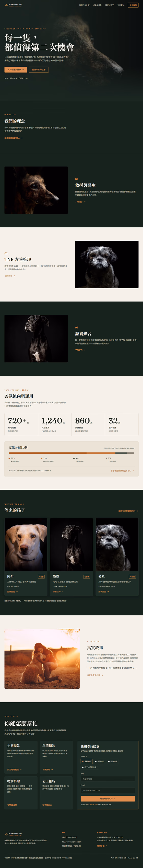Open 墨墨's dog photo card

[x=71, y=545]
